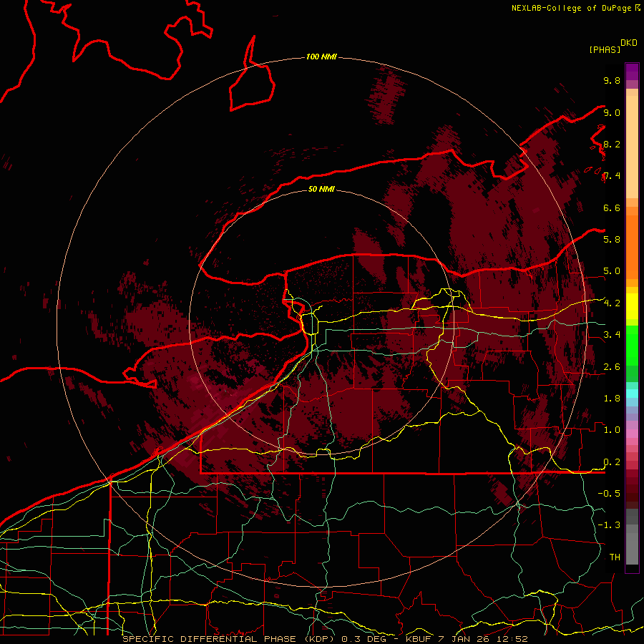Click the 50 NMI range ring label

point(321,189)
